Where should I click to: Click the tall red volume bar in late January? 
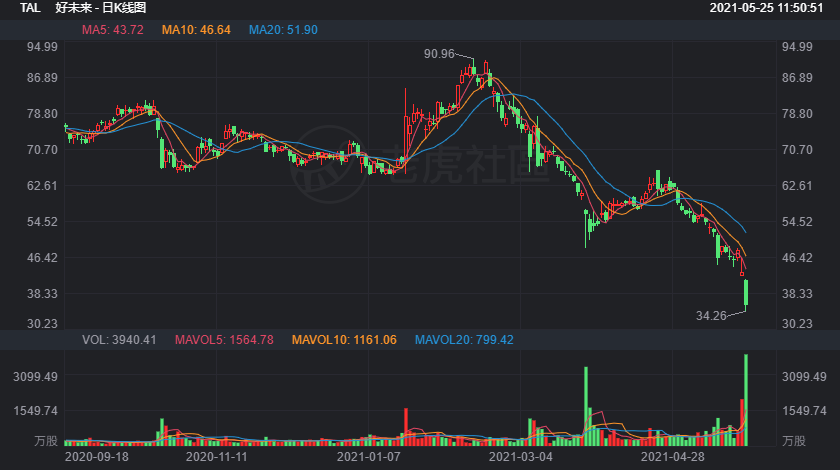pos(406,427)
